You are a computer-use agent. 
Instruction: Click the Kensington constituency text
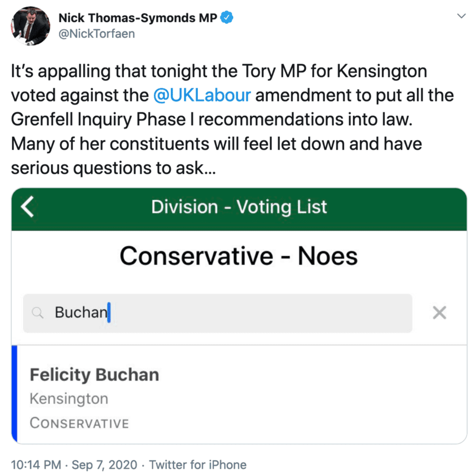click(69, 398)
